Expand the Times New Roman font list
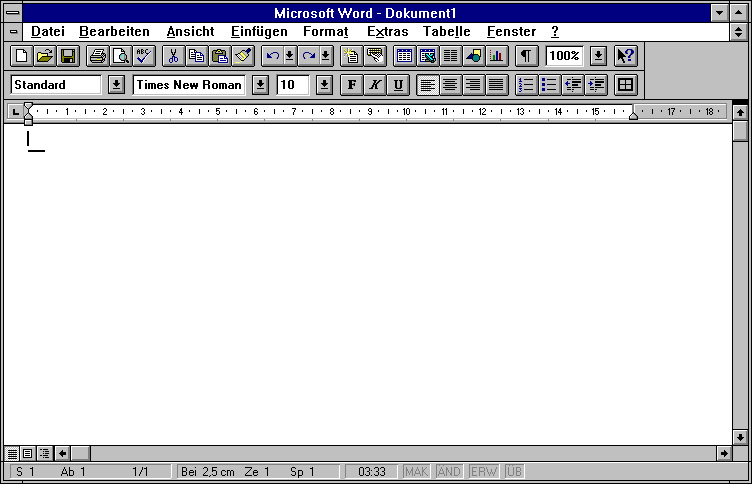The image size is (752, 484). click(x=260, y=85)
